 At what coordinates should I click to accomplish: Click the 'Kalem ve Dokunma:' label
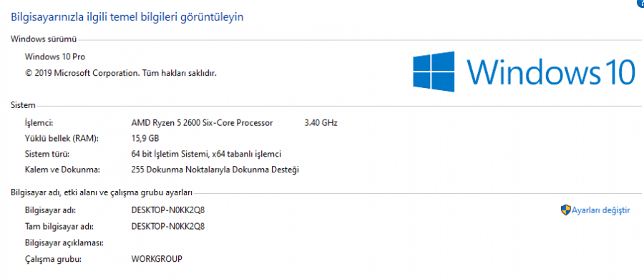[x=62, y=170]
